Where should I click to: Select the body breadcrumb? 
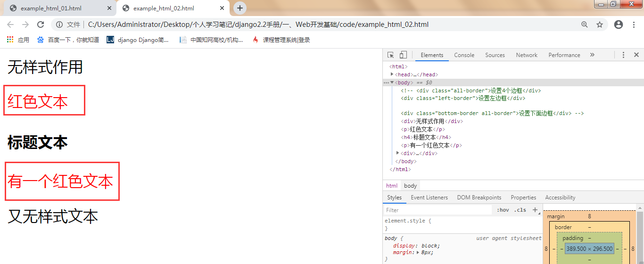point(411,186)
